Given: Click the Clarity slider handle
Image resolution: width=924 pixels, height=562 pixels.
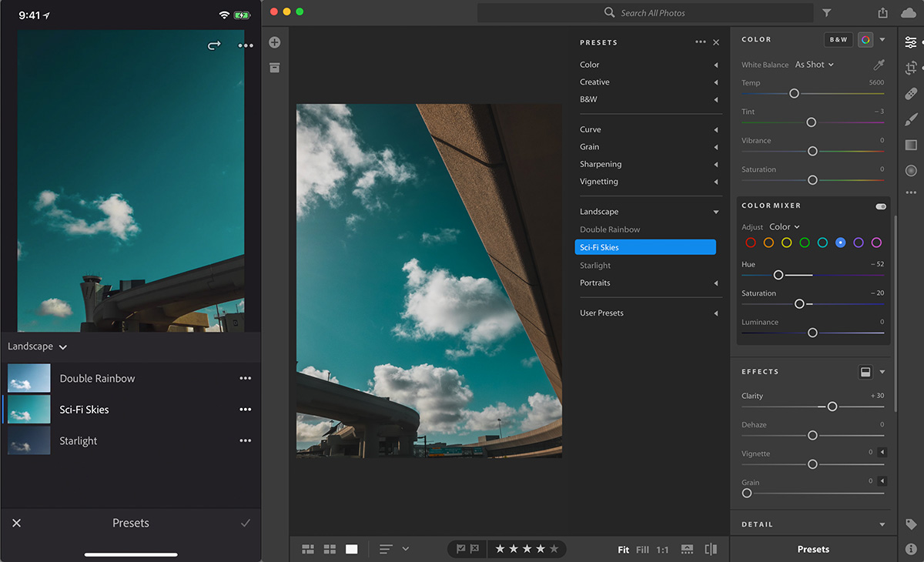Looking at the screenshot, I should [x=832, y=406].
